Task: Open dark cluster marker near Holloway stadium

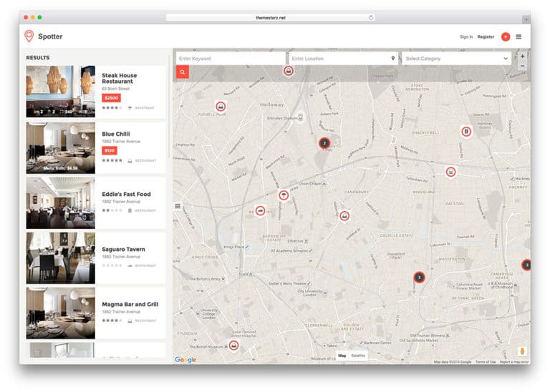Action: pyautogui.click(x=324, y=143)
